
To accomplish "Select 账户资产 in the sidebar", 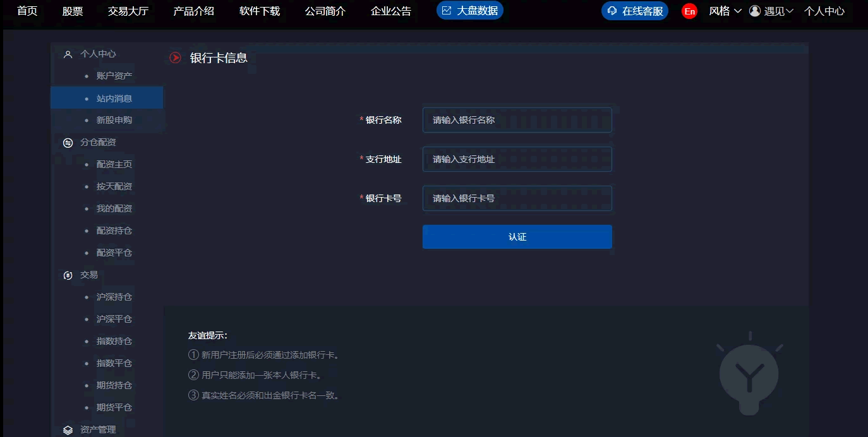I will pos(114,76).
